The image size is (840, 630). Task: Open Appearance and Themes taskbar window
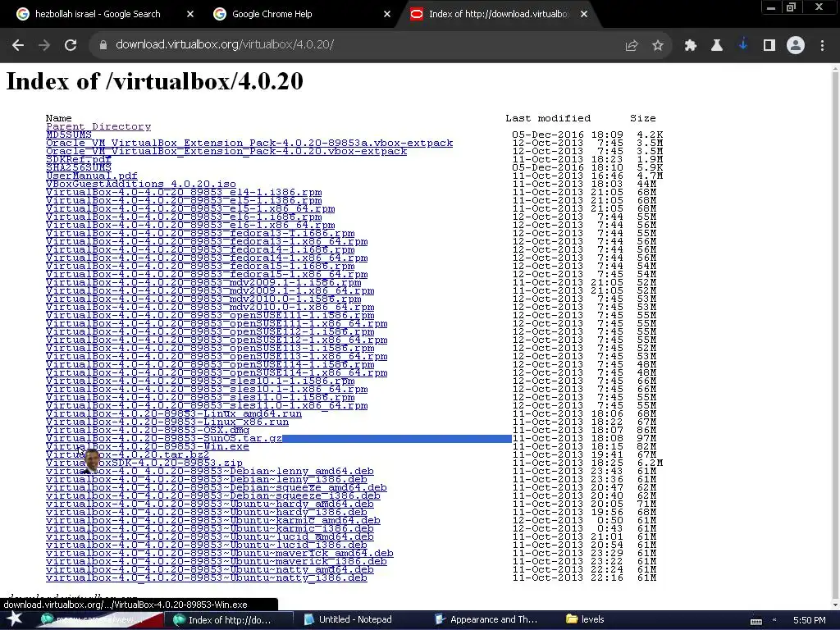pyautogui.click(x=486, y=620)
